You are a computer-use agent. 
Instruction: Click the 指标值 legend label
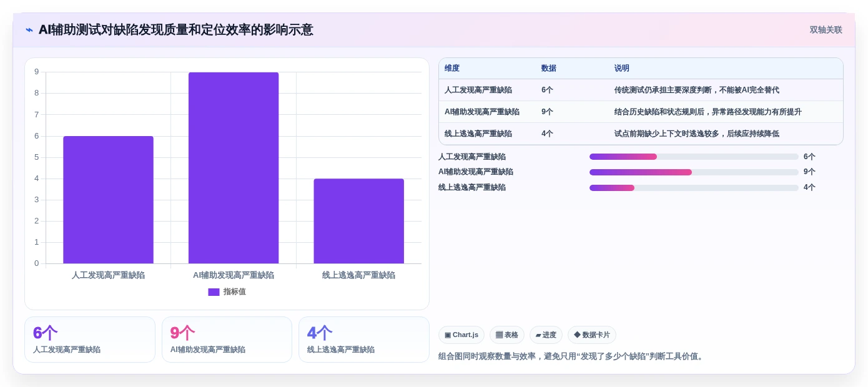click(235, 291)
